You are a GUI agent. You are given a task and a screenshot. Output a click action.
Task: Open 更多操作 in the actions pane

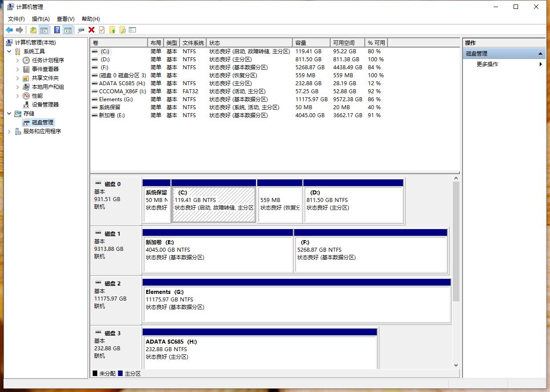[487, 64]
